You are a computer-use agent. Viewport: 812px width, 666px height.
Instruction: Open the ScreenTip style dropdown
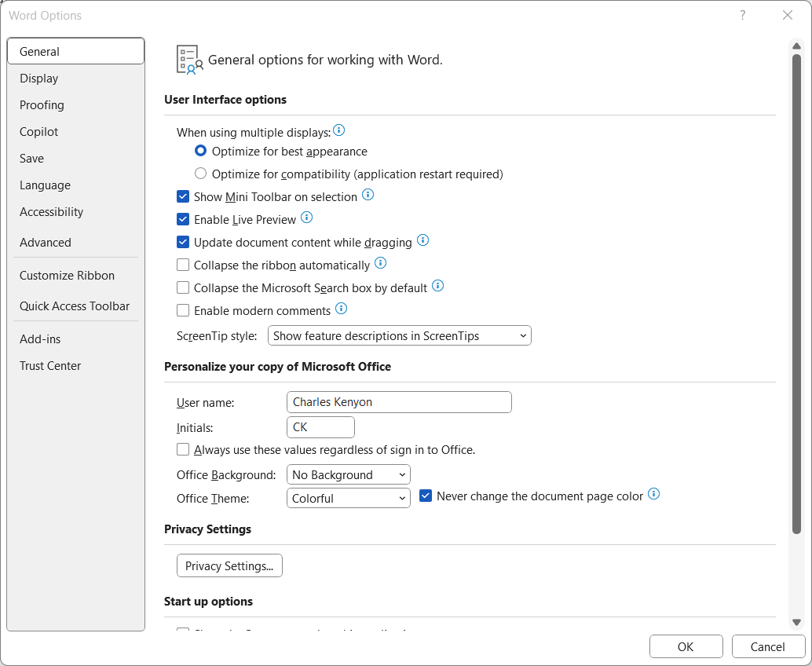pyautogui.click(x=400, y=336)
